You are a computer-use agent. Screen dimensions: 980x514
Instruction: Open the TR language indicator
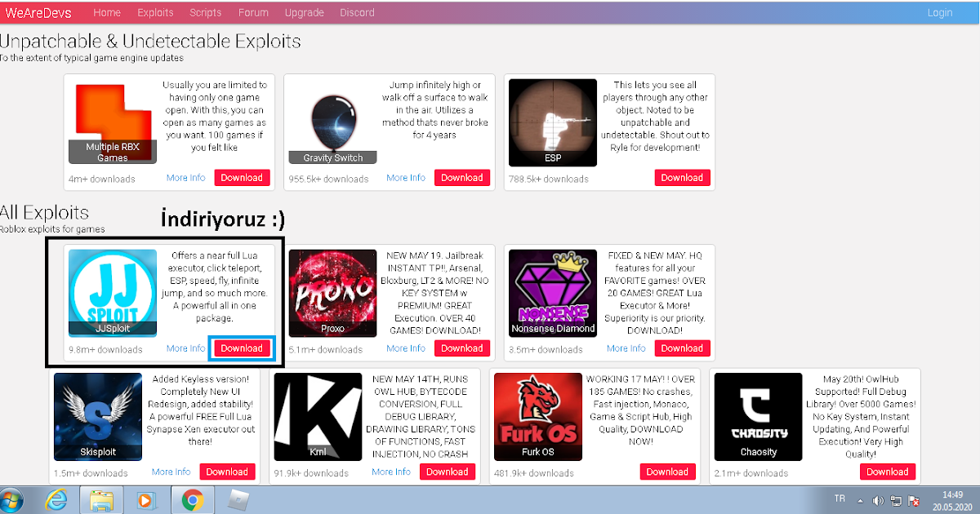(x=840, y=498)
